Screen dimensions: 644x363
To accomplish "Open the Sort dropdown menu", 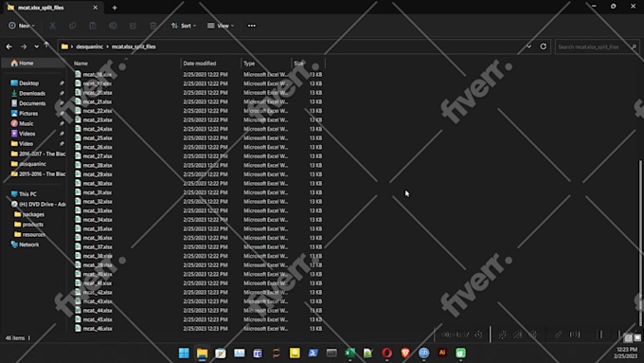I will tap(184, 26).
